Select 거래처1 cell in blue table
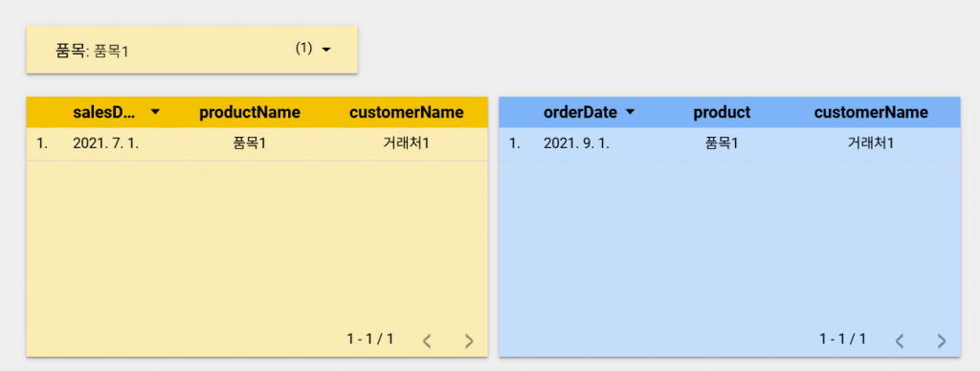Screen dimensions: 980x371 click(871, 143)
